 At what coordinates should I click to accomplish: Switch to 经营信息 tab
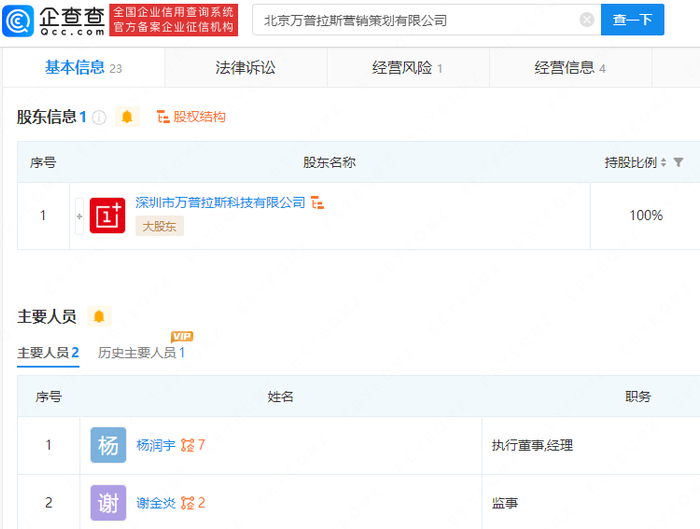pos(571,67)
